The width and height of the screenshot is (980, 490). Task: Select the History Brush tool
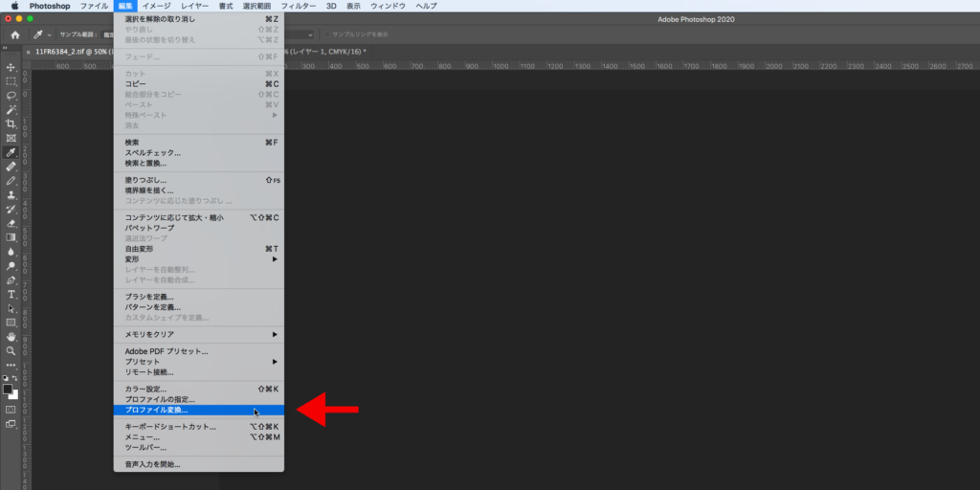[x=11, y=210]
